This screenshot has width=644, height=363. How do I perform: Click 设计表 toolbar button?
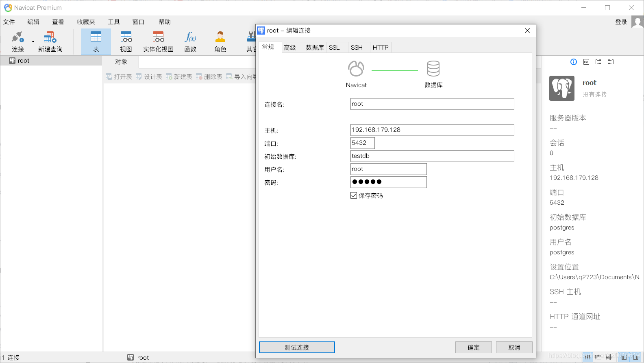[149, 77]
